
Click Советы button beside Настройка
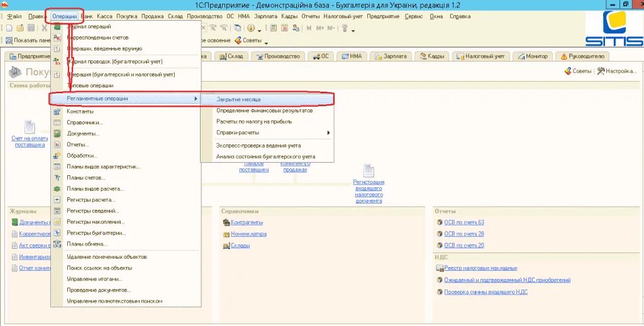578,72
